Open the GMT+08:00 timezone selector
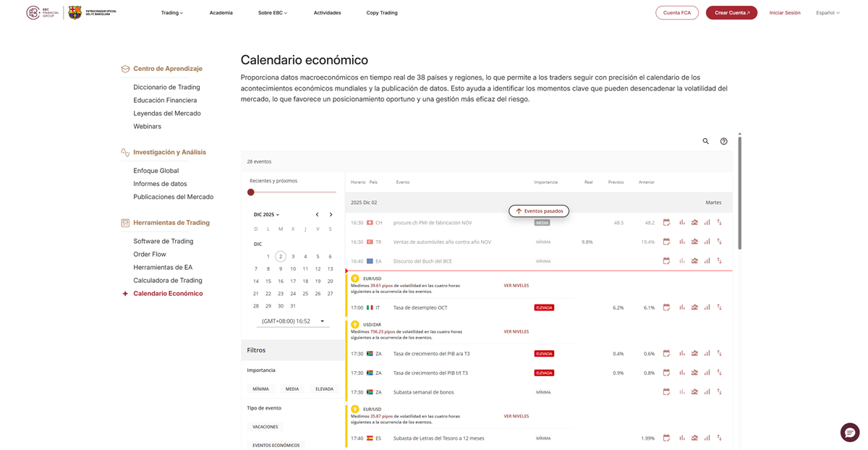Viewport: 868px width, 450px height. tap(288, 320)
